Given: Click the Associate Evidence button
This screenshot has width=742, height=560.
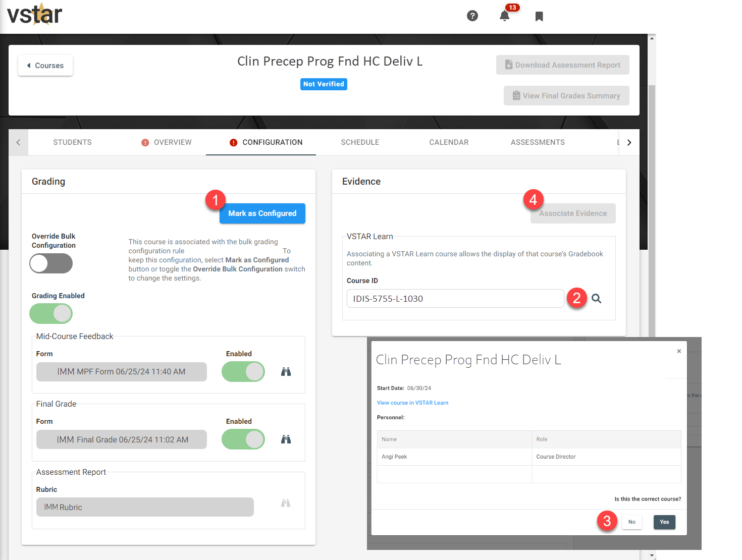Looking at the screenshot, I should click(x=573, y=213).
